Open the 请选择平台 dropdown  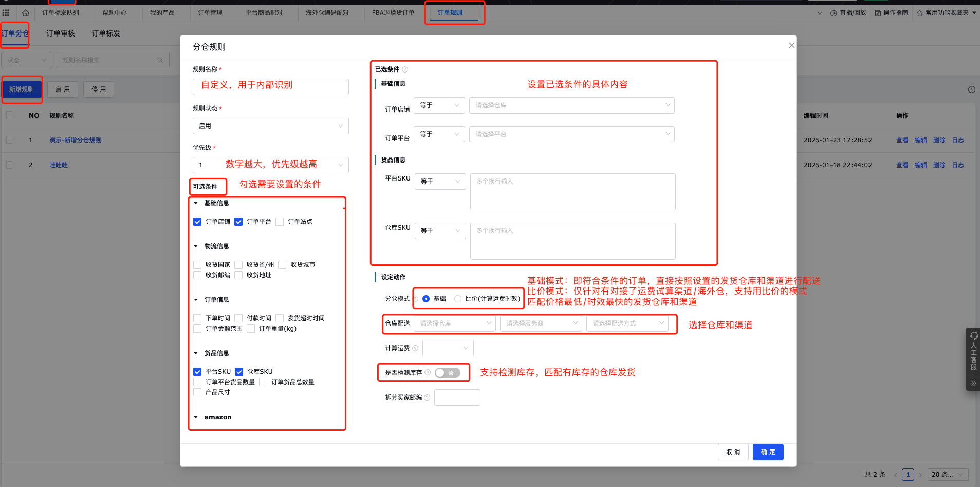[x=571, y=134]
